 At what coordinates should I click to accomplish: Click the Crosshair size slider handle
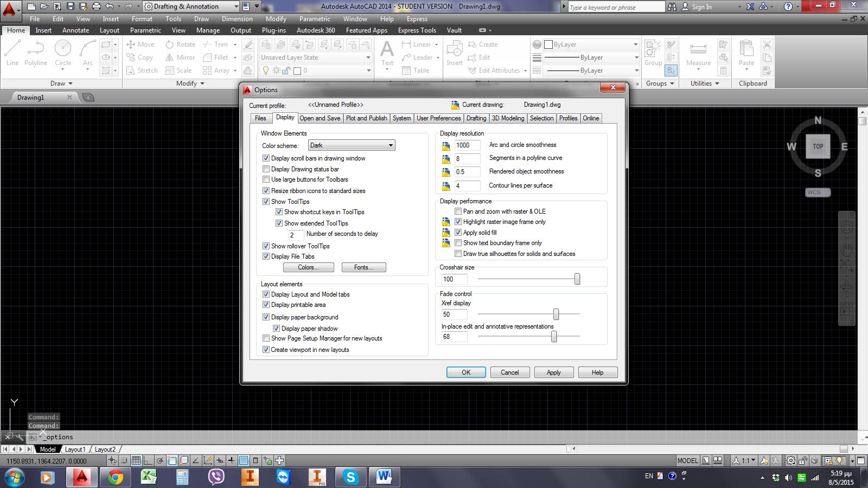[577, 279]
